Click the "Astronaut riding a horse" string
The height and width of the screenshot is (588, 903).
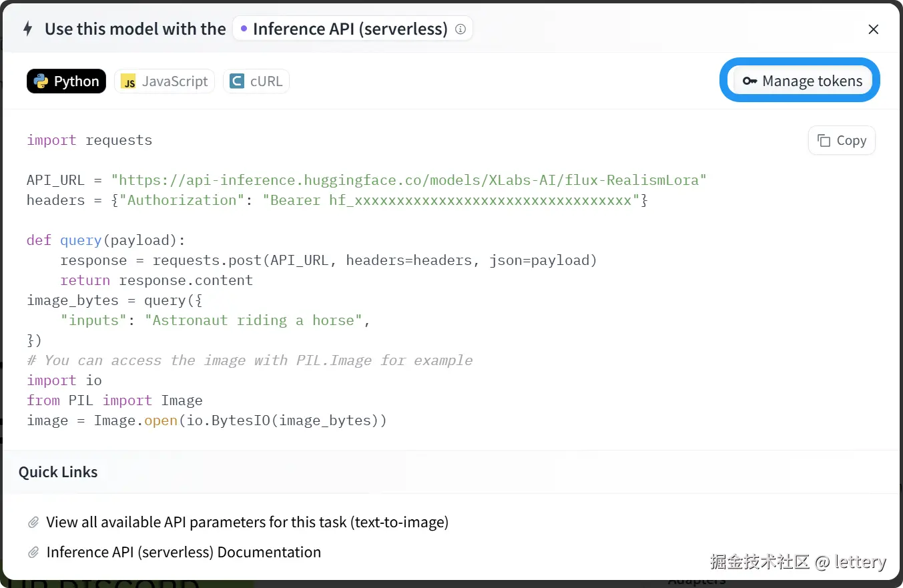click(257, 320)
